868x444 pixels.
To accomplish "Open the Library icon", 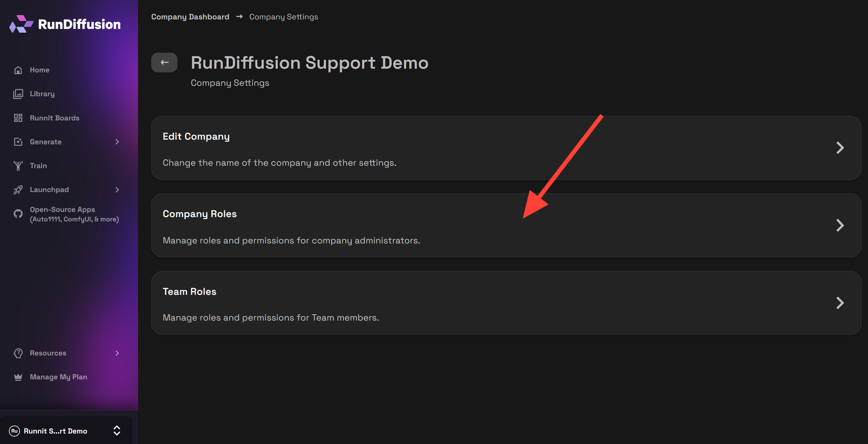I will click(18, 94).
